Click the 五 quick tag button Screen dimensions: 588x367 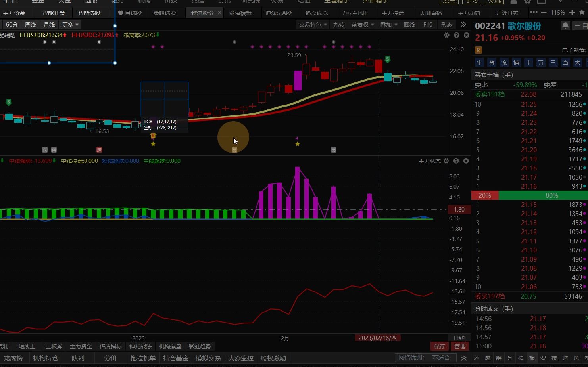[541, 63]
